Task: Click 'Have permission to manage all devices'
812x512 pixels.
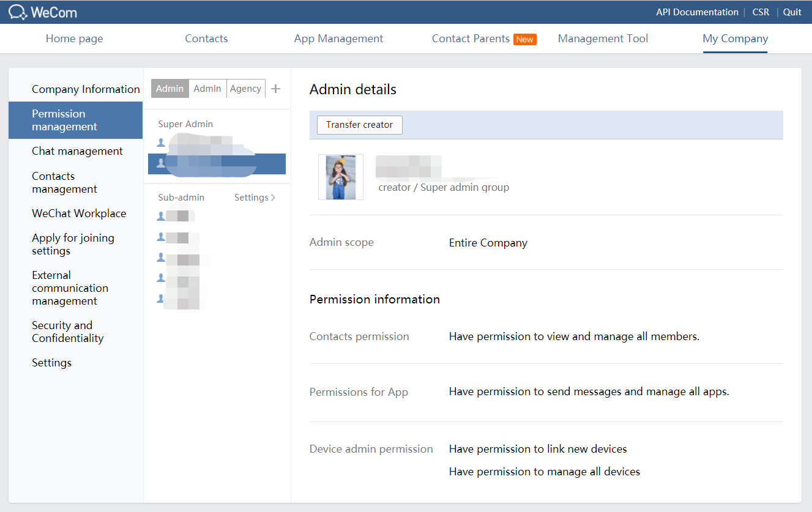Action: pos(545,472)
